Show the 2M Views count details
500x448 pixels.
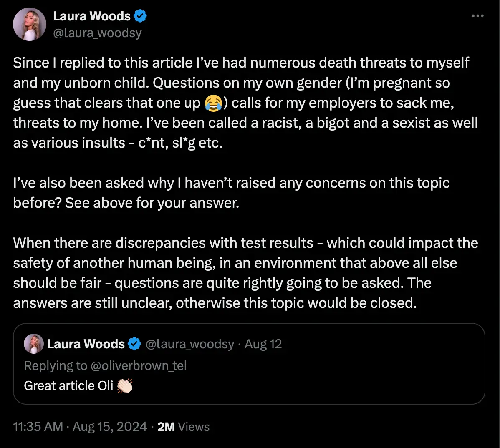click(184, 427)
